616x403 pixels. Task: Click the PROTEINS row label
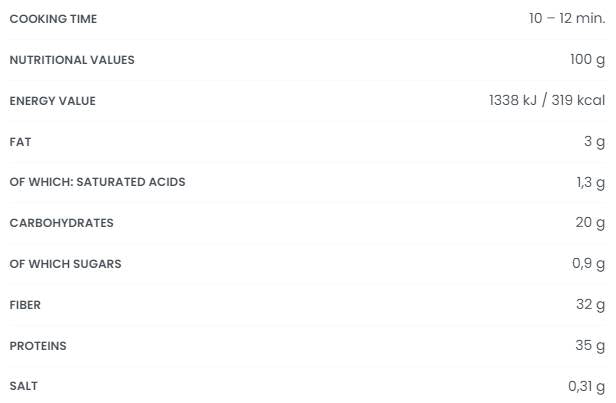[38, 346]
